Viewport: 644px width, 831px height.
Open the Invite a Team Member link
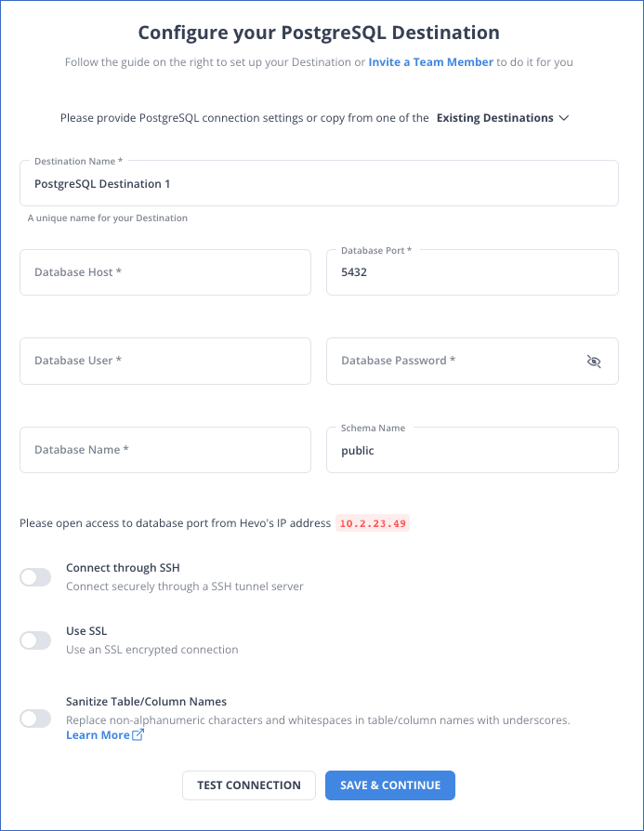(x=431, y=62)
